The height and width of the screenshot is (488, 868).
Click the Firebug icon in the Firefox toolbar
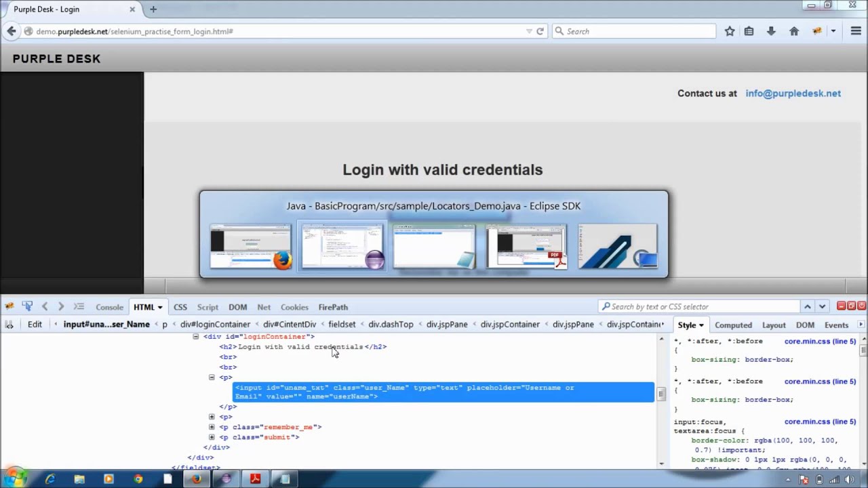pyautogui.click(x=817, y=31)
